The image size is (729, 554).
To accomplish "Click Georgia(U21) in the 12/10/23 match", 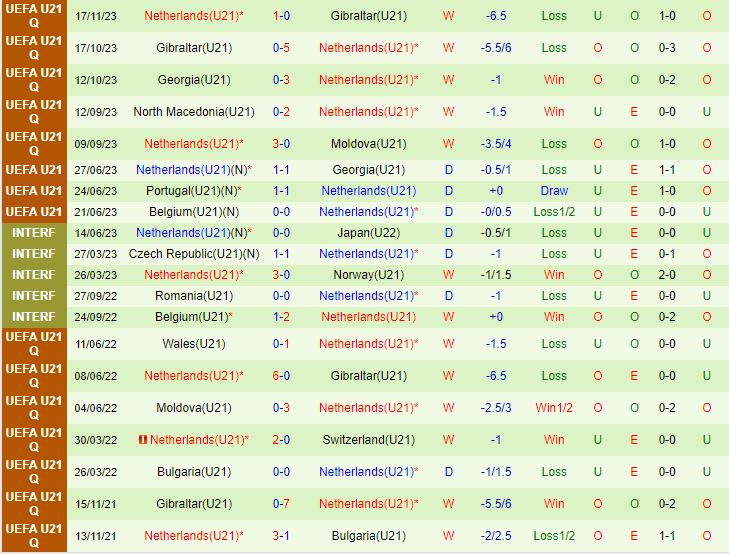I will pos(194,80).
